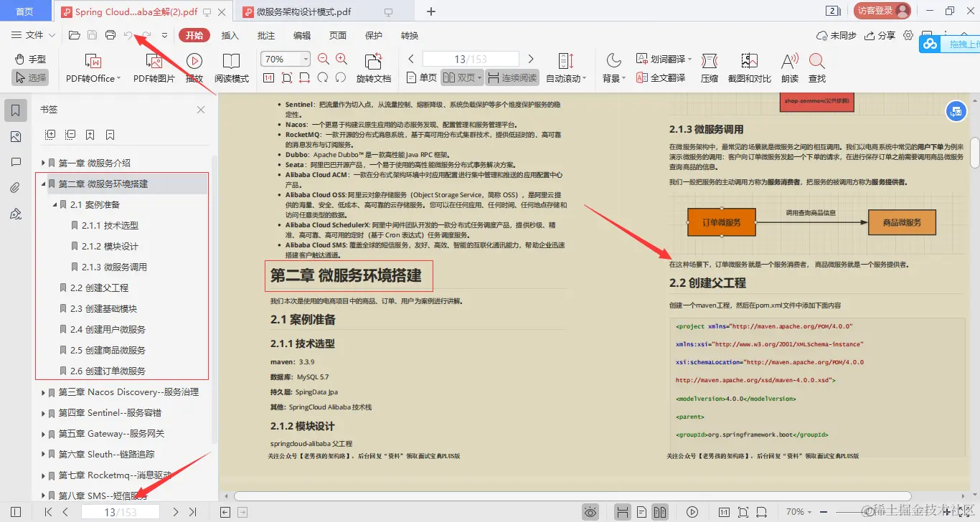Start read-aloud with the 朗读 icon
The image size is (980, 522).
(x=788, y=67)
